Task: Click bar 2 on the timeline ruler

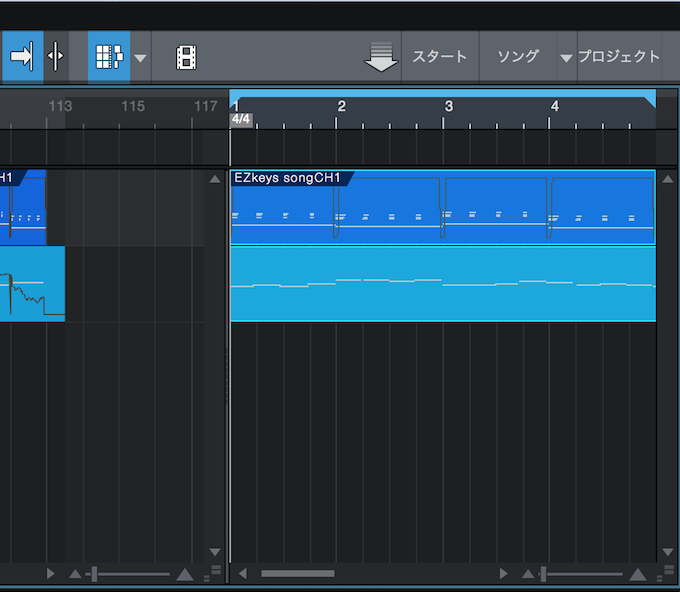Action: [341, 106]
